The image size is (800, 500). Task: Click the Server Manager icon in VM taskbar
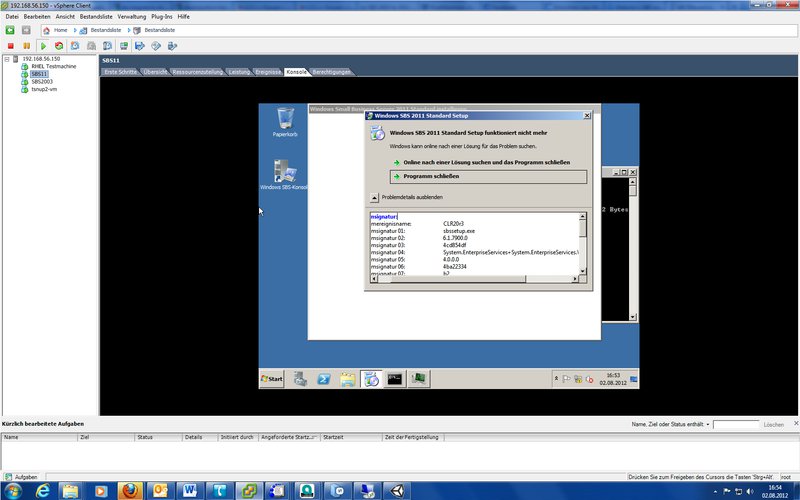(x=300, y=379)
